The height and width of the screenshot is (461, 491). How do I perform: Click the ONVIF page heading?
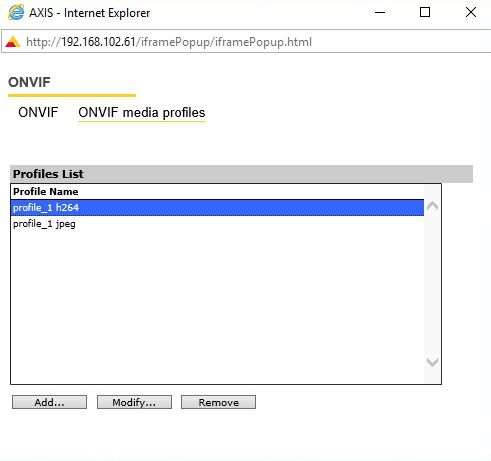click(x=29, y=82)
